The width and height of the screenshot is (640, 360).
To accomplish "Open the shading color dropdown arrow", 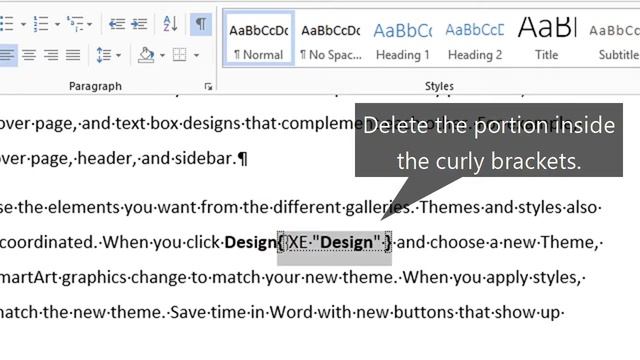I will pyautogui.click(x=162, y=55).
